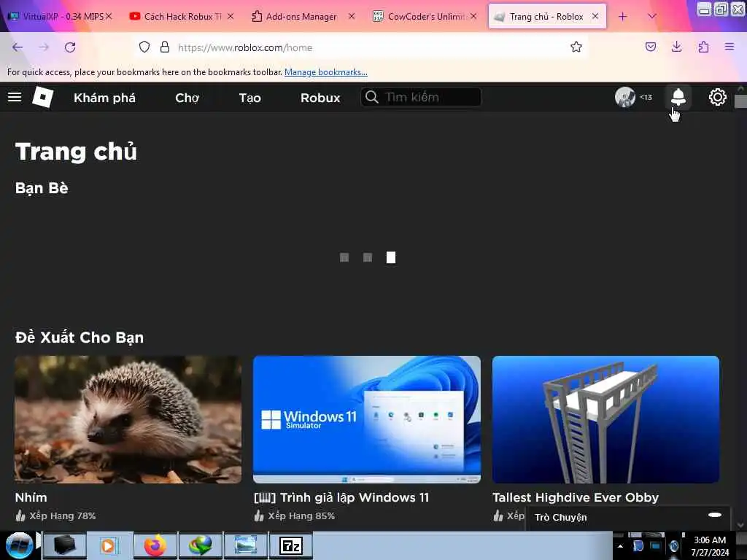747x560 pixels.
Task: Open the Windows 11 Simulator thumbnail
Action: [367, 419]
